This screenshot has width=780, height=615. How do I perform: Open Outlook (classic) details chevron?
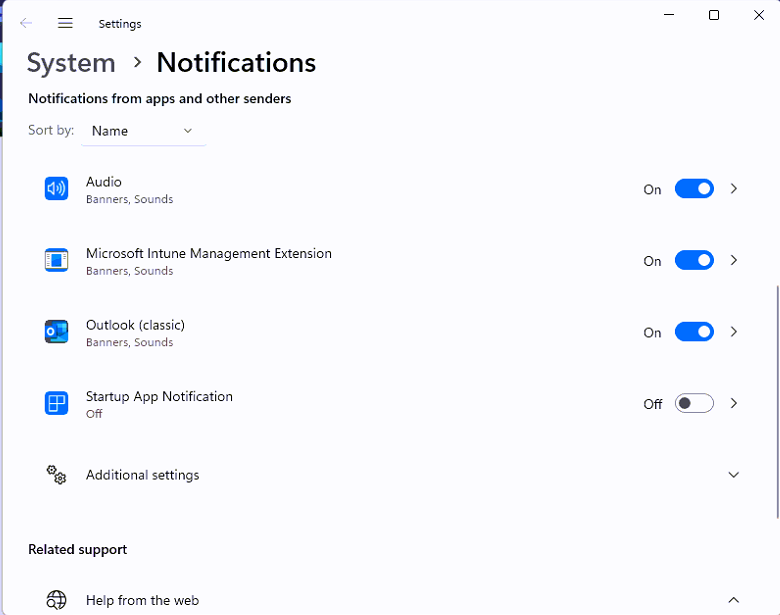[x=734, y=332]
